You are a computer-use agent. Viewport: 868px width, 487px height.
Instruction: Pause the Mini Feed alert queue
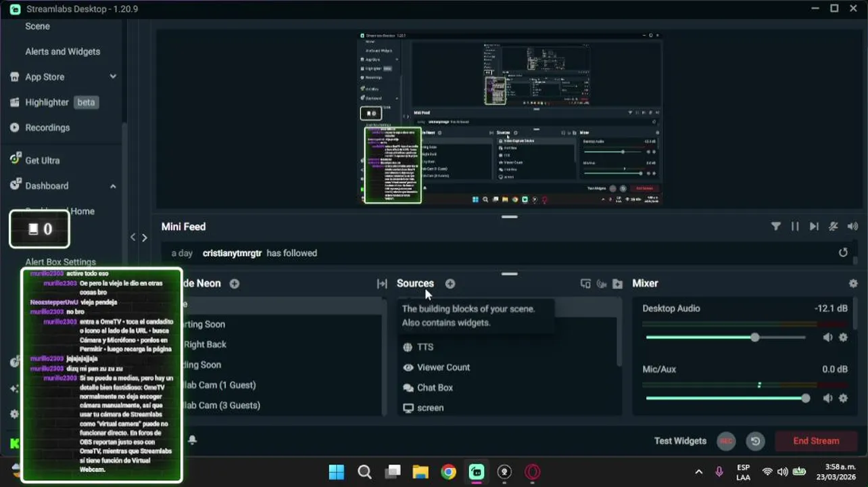pos(795,227)
